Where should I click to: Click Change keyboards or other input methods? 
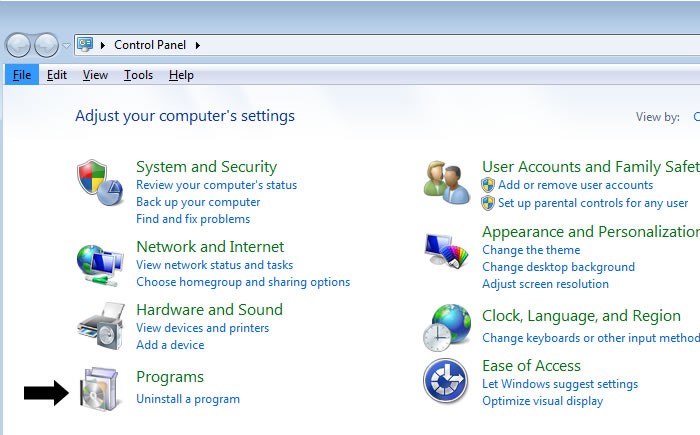591,338
